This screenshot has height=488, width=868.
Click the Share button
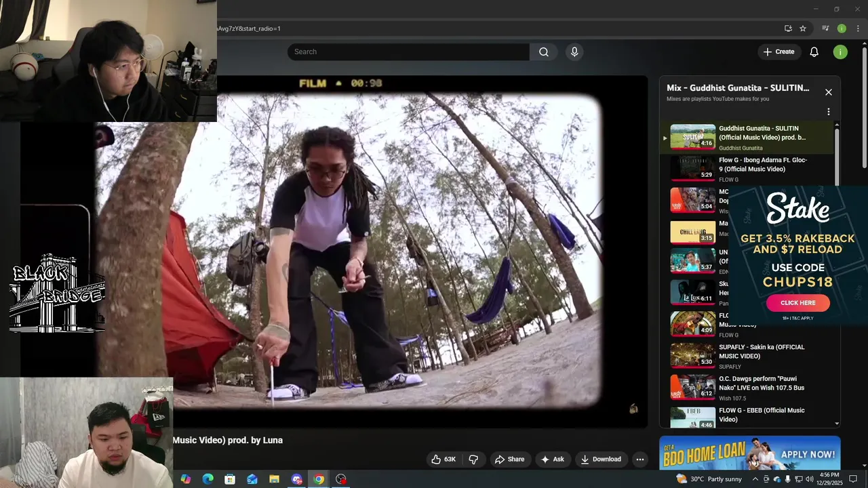point(509,460)
